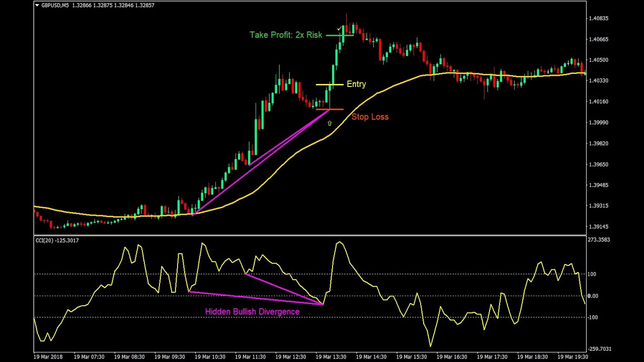This screenshot has width=644, height=362.
Task: Click the '19 Mar 19:30' time label
Action: [x=572, y=357]
